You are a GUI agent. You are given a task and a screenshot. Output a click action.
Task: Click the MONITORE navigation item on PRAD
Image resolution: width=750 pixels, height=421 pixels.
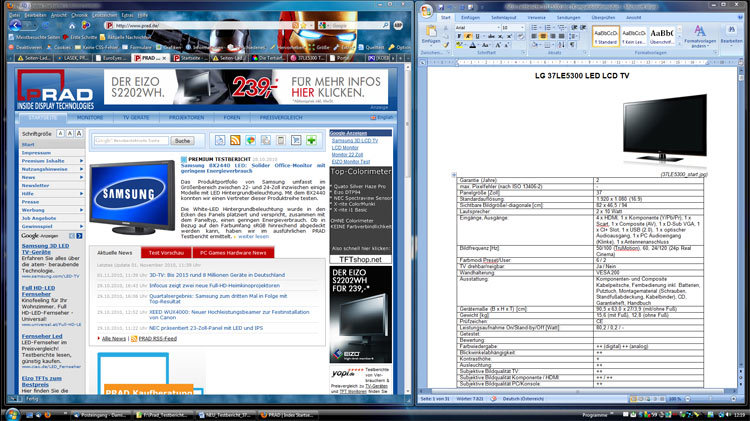pos(90,117)
